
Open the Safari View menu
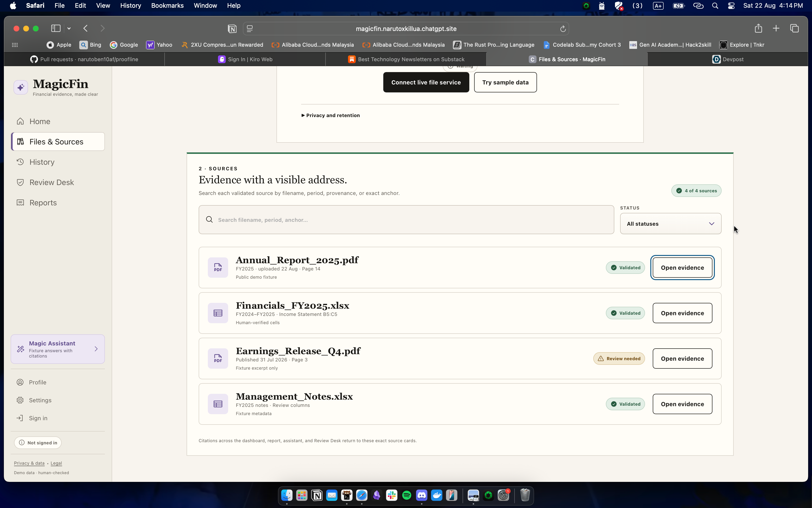pyautogui.click(x=103, y=5)
